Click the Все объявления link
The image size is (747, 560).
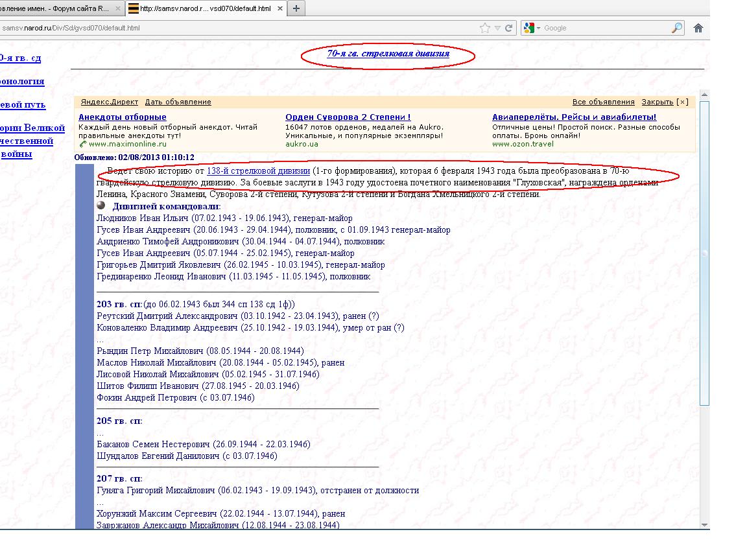pyautogui.click(x=603, y=102)
